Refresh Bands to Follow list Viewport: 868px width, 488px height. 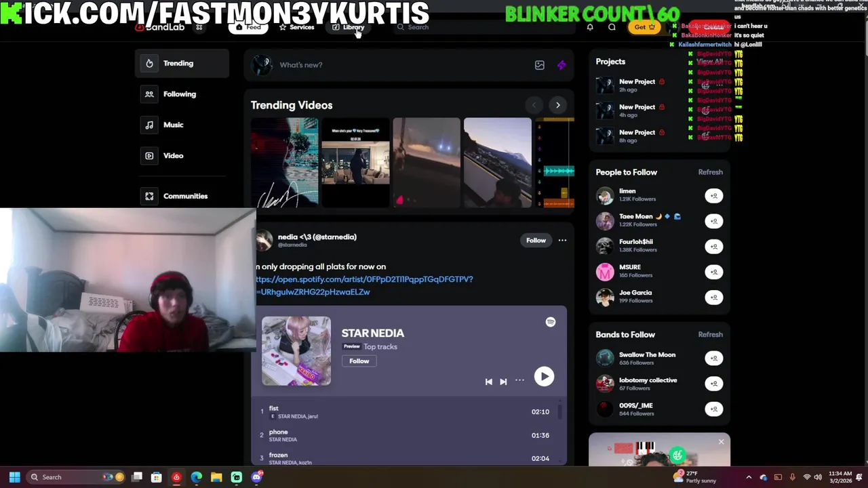[710, 335]
